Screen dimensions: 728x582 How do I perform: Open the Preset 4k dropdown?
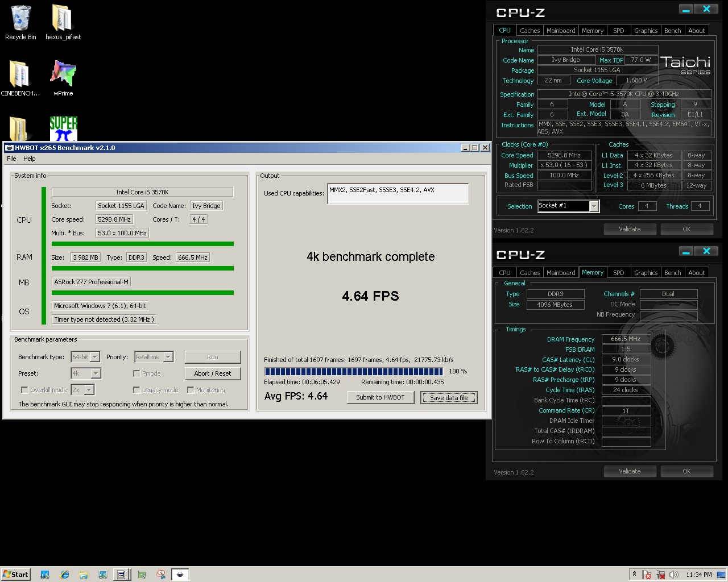pos(86,373)
